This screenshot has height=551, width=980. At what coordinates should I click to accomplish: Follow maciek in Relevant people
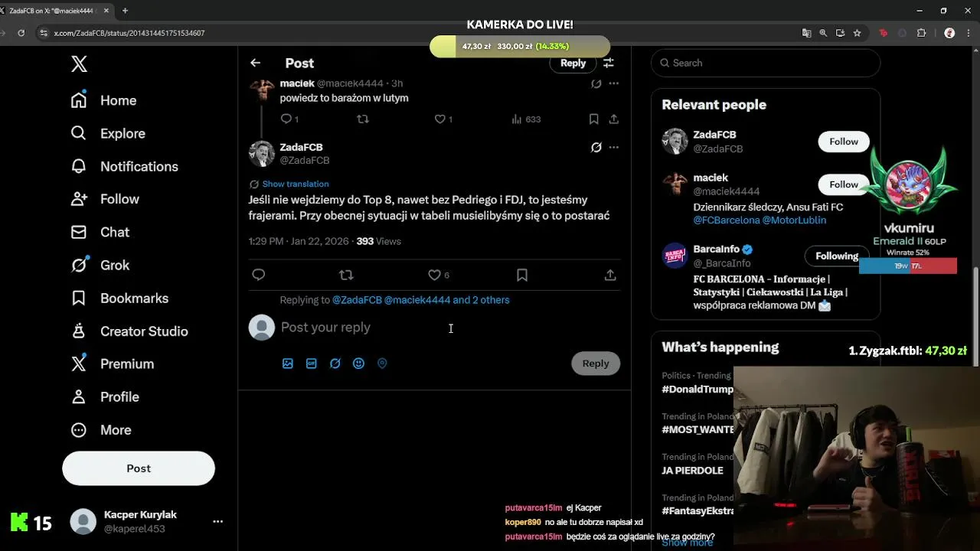tap(844, 184)
